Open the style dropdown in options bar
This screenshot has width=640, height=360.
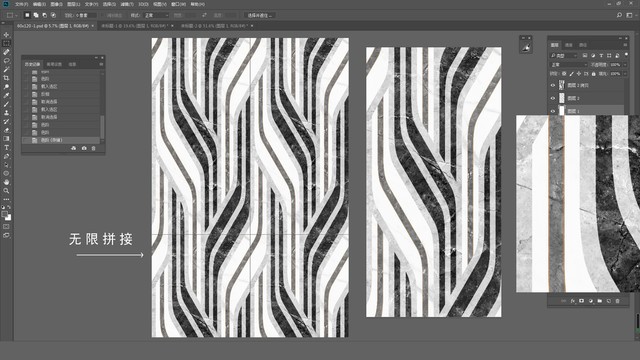coord(156,16)
